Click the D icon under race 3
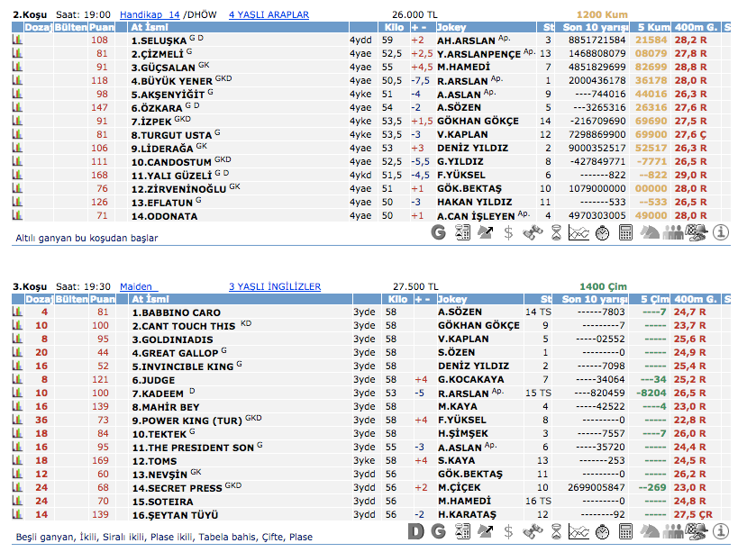This screenshot has width=756, height=552. (x=415, y=531)
